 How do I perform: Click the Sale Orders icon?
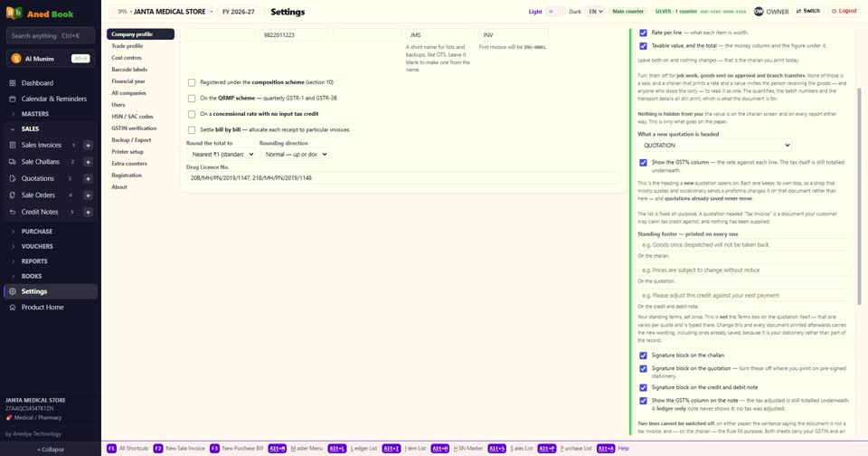click(x=12, y=195)
